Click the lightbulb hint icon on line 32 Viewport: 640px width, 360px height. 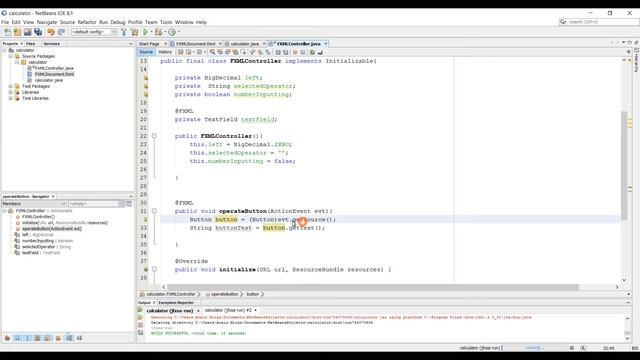pos(146,219)
